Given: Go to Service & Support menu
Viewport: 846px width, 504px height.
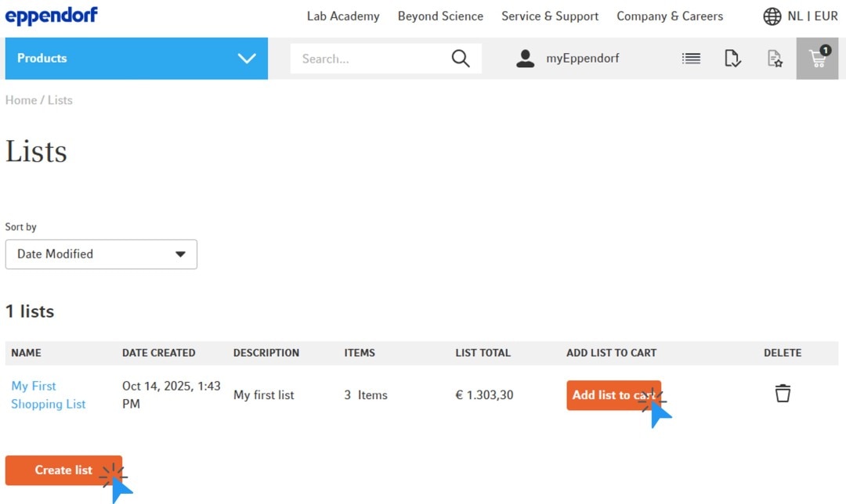Looking at the screenshot, I should click(x=550, y=16).
